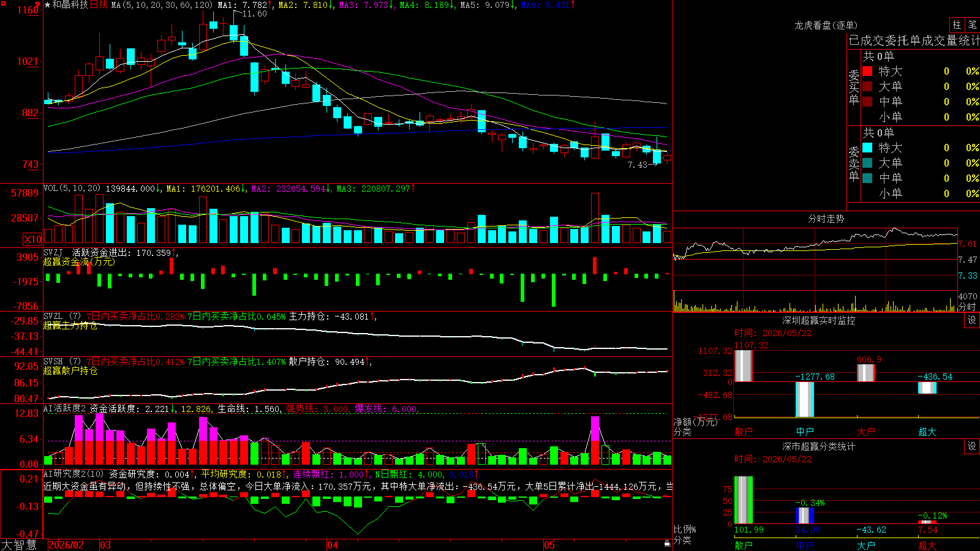The image size is (980, 551).
Task: Click the 7.43 low price annotation
Action: pos(638,165)
